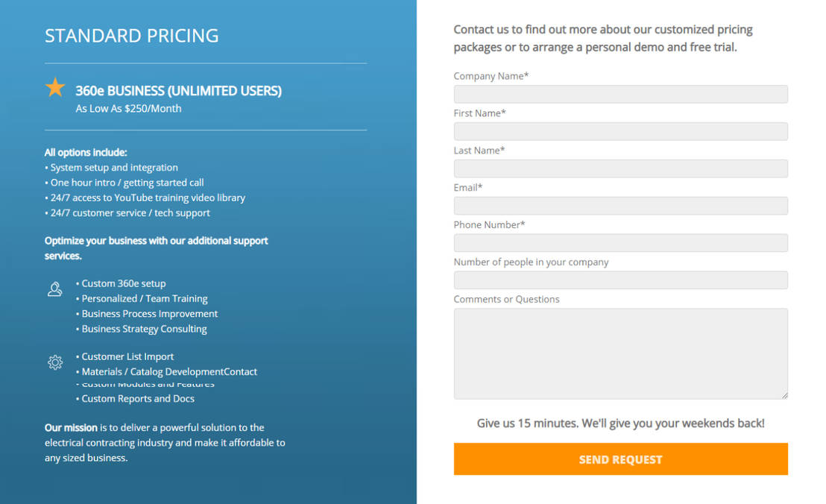Image resolution: width=826 pixels, height=504 pixels.
Task: Click the Comments or Questions textarea
Action: click(620, 353)
